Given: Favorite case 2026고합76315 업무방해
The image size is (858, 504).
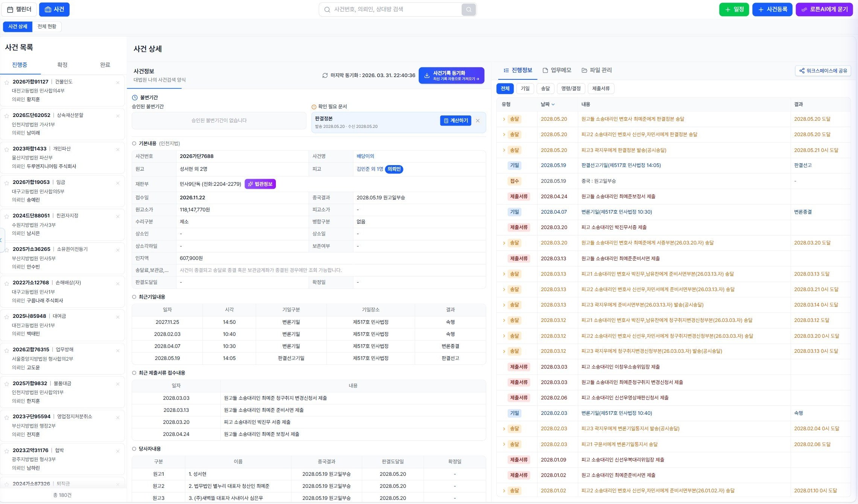Looking at the screenshot, I should point(6,350).
